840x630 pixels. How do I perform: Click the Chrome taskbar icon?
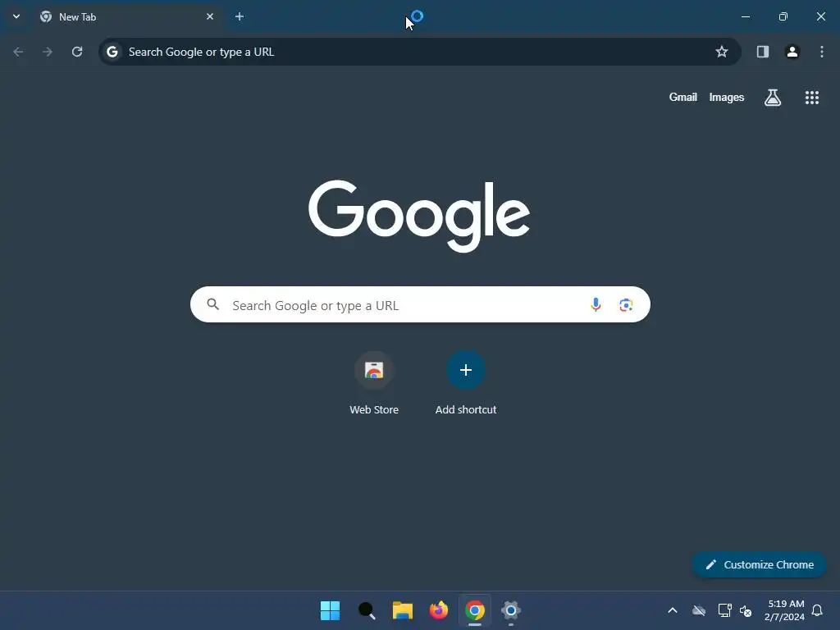pyautogui.click(x=475, y=610)
